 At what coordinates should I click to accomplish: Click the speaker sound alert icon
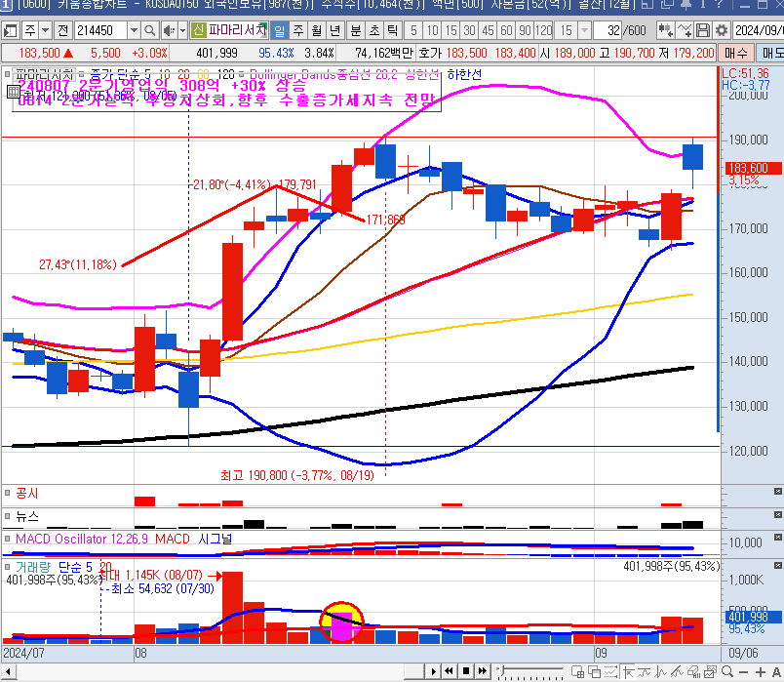tap(169, 30)
